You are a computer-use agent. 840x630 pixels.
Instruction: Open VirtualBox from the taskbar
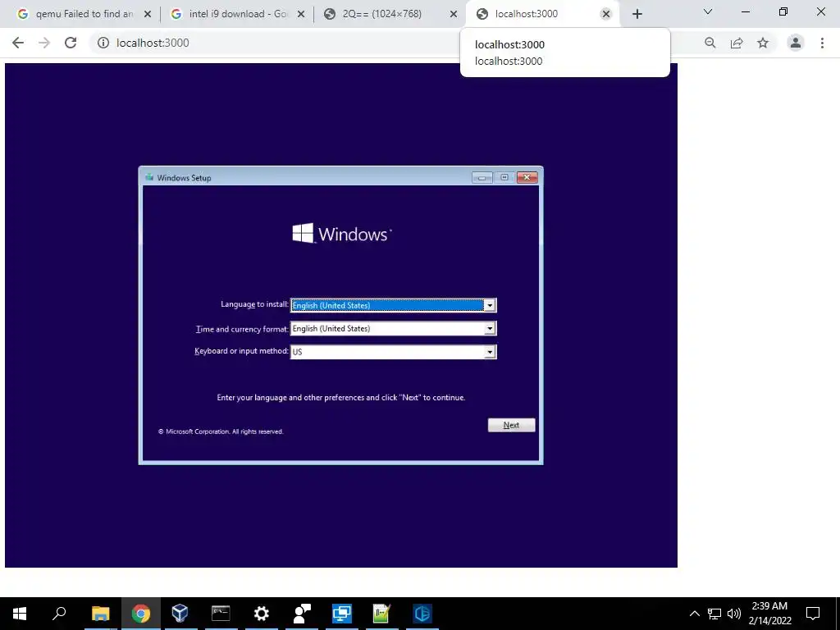click(x=180, y=614)
